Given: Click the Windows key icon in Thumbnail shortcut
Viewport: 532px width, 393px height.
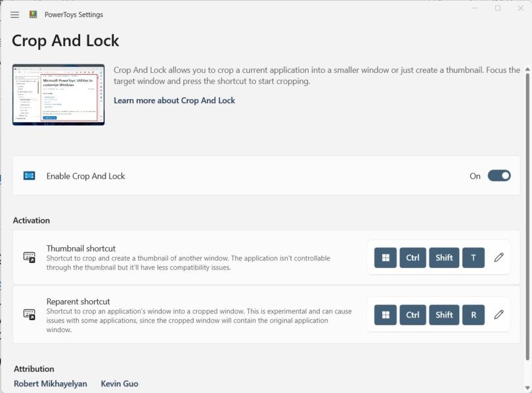Looking at the screenshot, I should coord(385,257).
